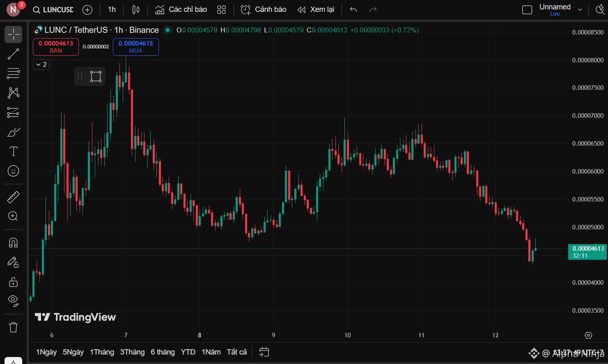608x364 pixels.
Task: Set range to YTD
Action: tap(188, 352)
